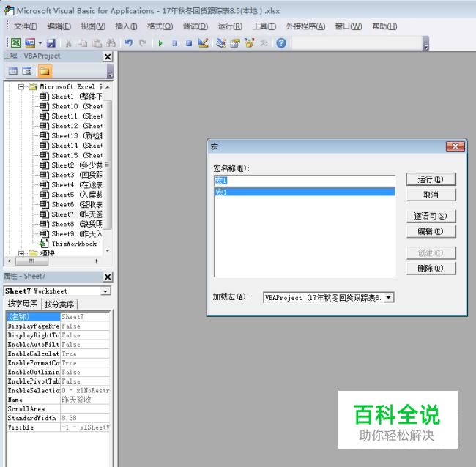Image resolution: width=476 pixels, height=467 pixels.
Task: Click the 编辑(E) button in macro dialog
Action: pos(431,231)
